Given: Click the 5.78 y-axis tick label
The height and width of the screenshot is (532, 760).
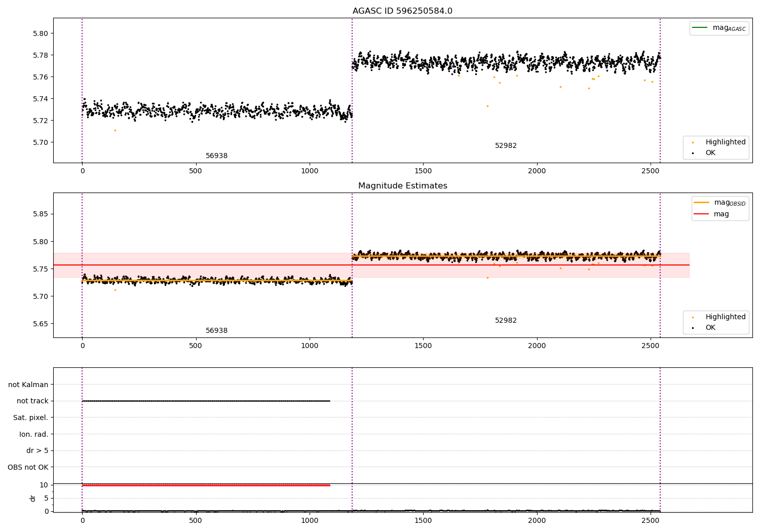Looking at the screenshot, I should [41, 55].
